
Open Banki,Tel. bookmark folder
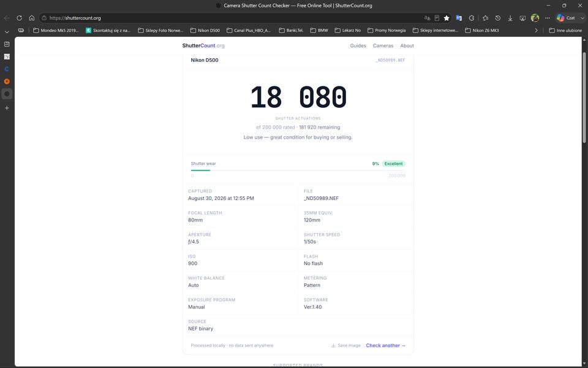point(291,31)
